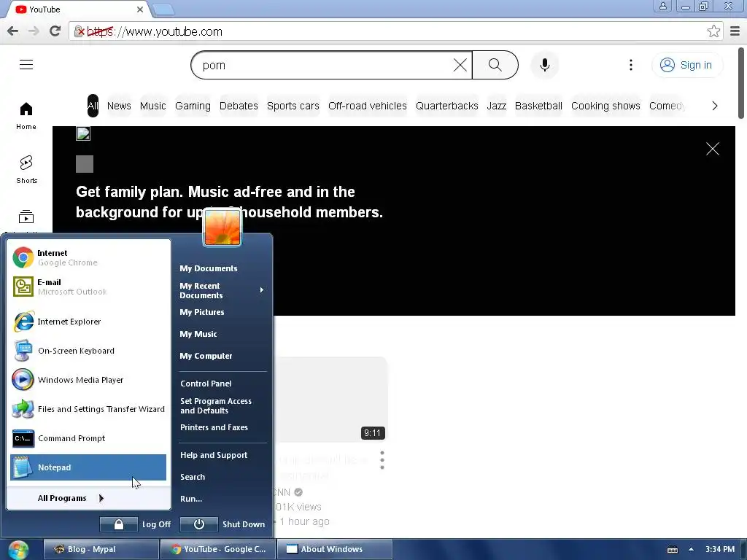
Task: Open the keyboard icon in system tray
Action: coord(672,550)
